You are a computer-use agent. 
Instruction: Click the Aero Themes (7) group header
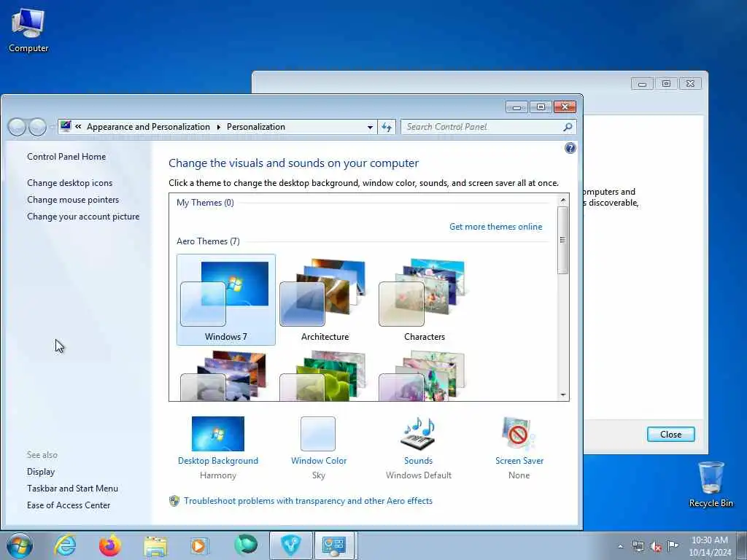208,241
